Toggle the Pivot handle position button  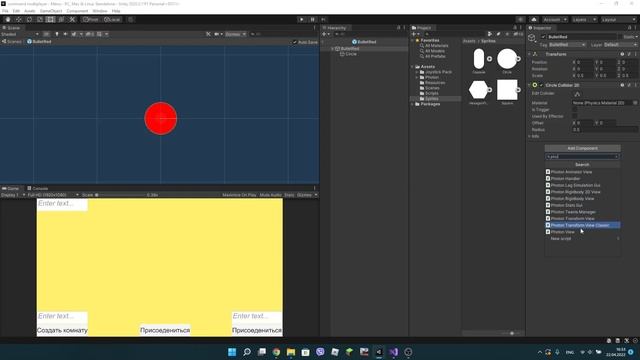coord(91,20)
